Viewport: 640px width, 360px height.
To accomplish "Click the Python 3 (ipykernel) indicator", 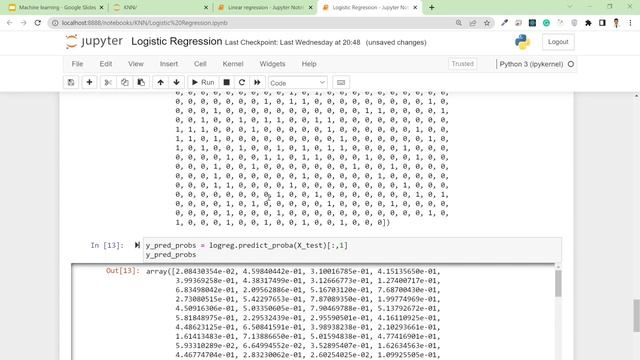I will pos(531,64).
